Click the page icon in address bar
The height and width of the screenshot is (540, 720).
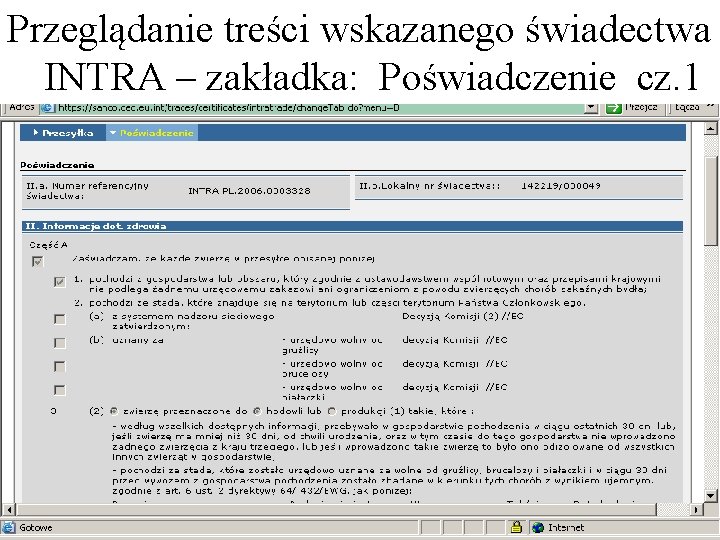coord(46,108)
